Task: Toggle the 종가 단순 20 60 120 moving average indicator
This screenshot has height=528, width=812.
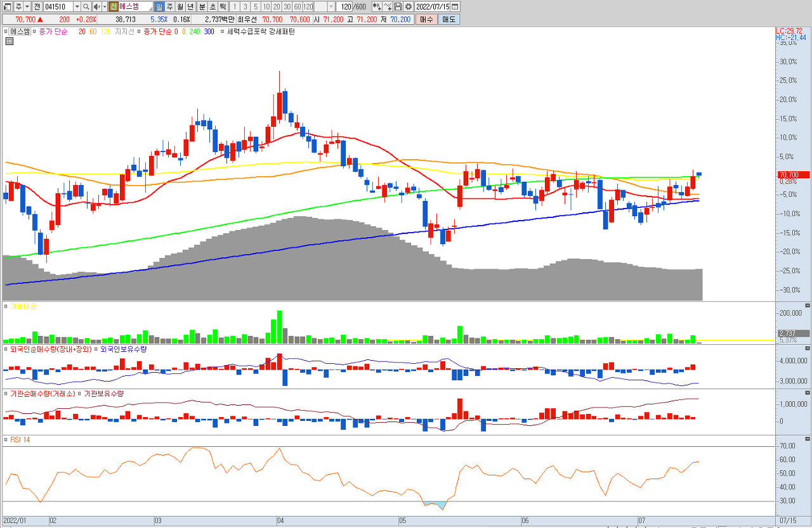Action: pyautogui.click(x=34, y=31)
